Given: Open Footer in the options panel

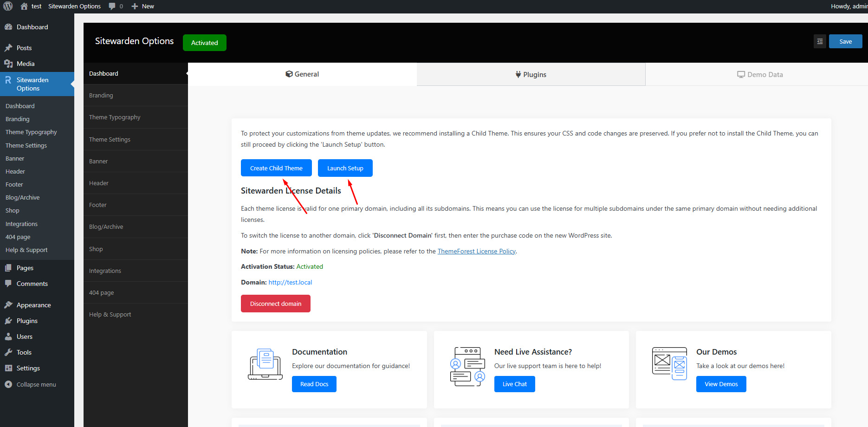Looking at the screenshot, I should [x=136, y=205].
